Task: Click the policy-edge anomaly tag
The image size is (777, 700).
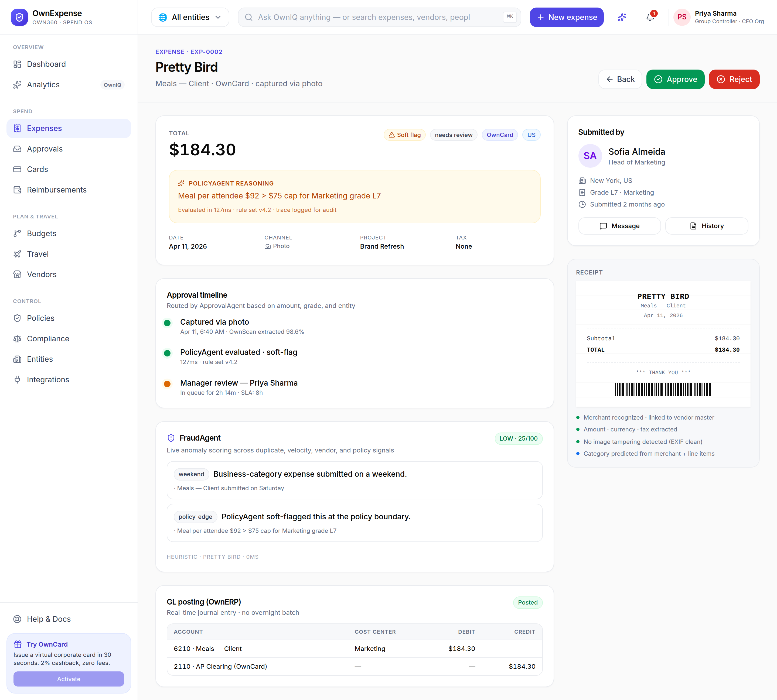Action: click(x=195, y=517)
